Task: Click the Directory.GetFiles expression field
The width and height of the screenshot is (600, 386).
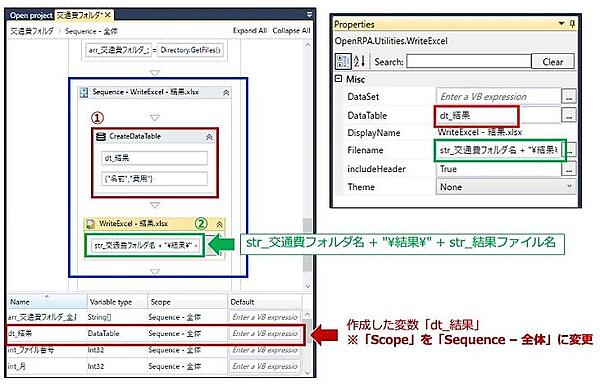Action: (190, 50)
